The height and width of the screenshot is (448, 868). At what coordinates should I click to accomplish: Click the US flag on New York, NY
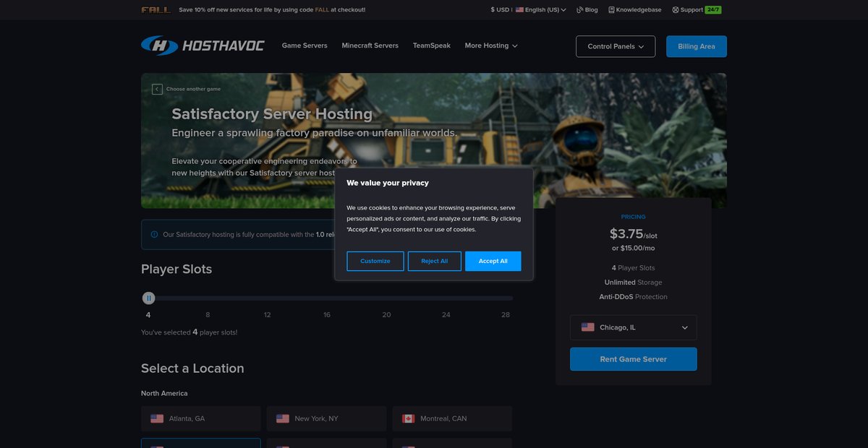coord(283,418)
